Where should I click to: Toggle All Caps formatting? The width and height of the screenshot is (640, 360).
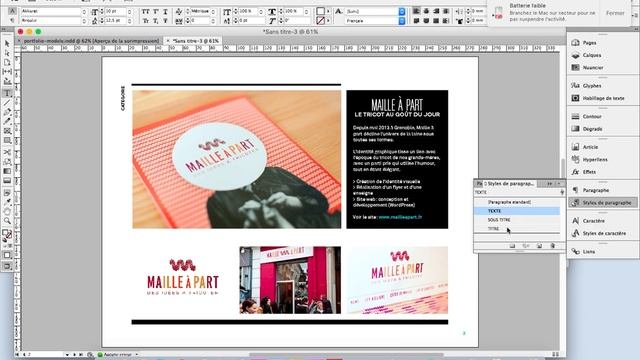click(146, 11)
